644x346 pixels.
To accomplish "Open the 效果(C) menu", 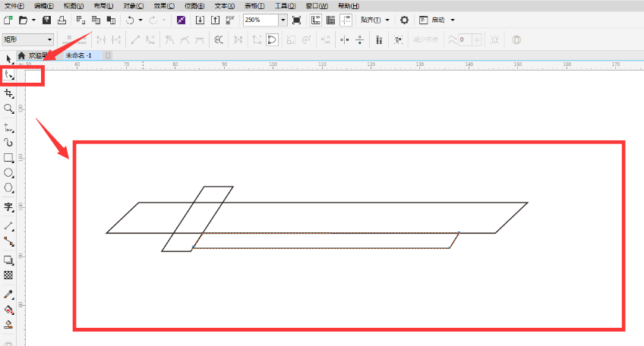I will click(164, 6).
